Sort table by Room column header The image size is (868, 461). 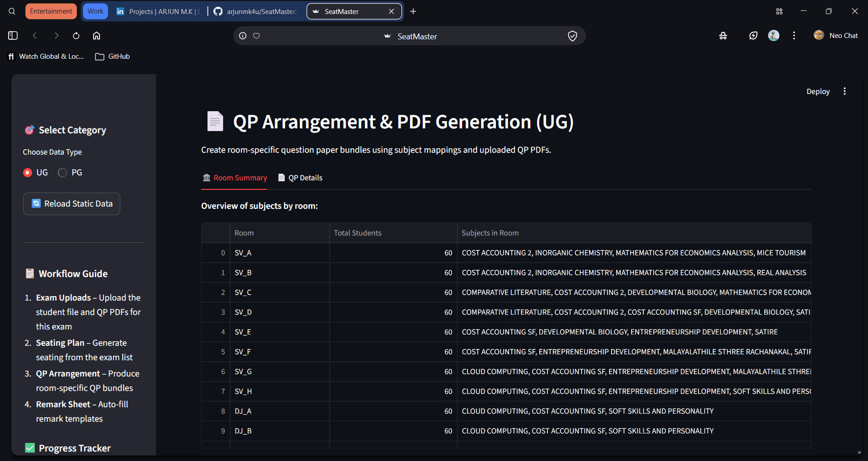click(x=280, y=233)
